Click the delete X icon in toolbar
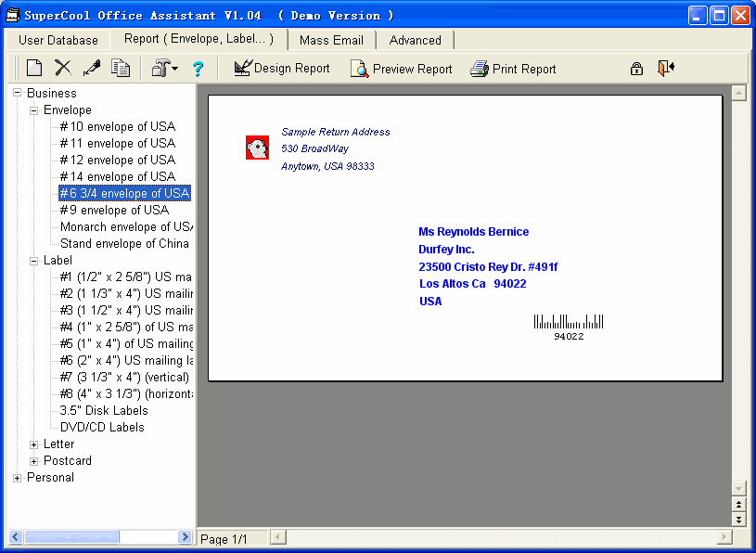 pos(62,68)
